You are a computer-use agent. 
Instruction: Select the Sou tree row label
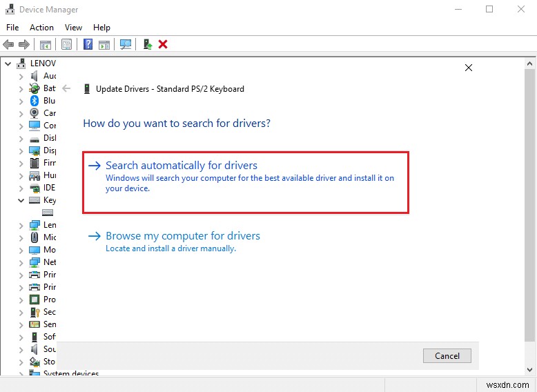[x=49, y=349]
